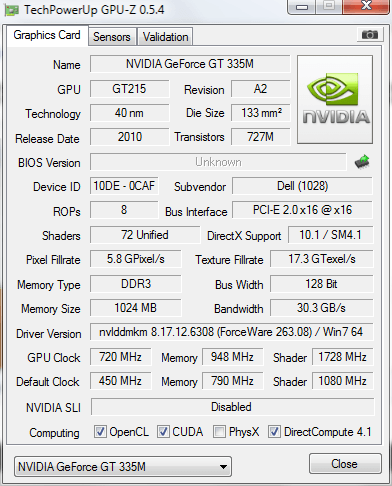
Task: Select NVIDIA GeForce GT 335M combo box
Action: 123,467
